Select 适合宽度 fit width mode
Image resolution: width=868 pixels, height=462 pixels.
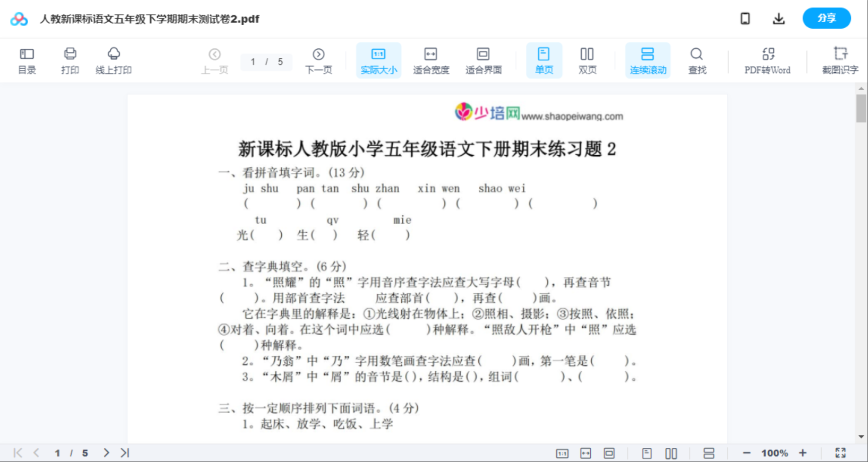click(x=431, y=60)
